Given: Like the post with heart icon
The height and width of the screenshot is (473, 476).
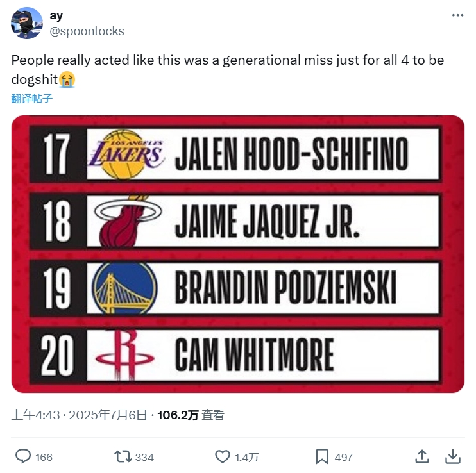Looking at the screenshot, I should [222, 456].
